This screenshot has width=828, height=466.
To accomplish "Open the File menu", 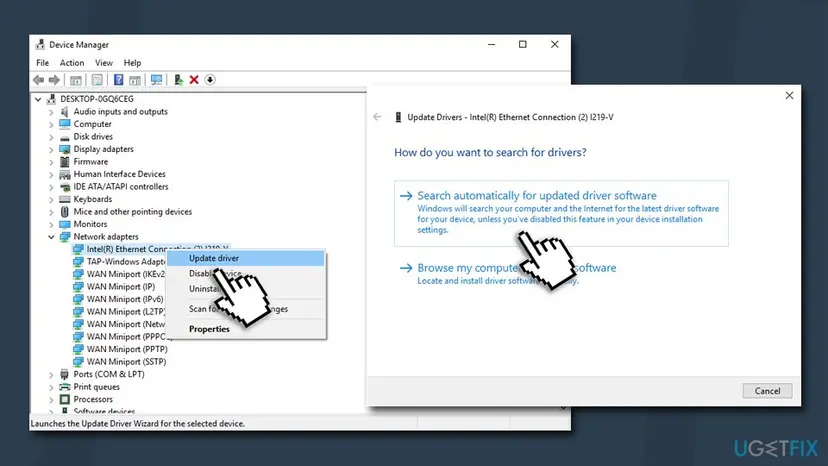I will [42, 62].
